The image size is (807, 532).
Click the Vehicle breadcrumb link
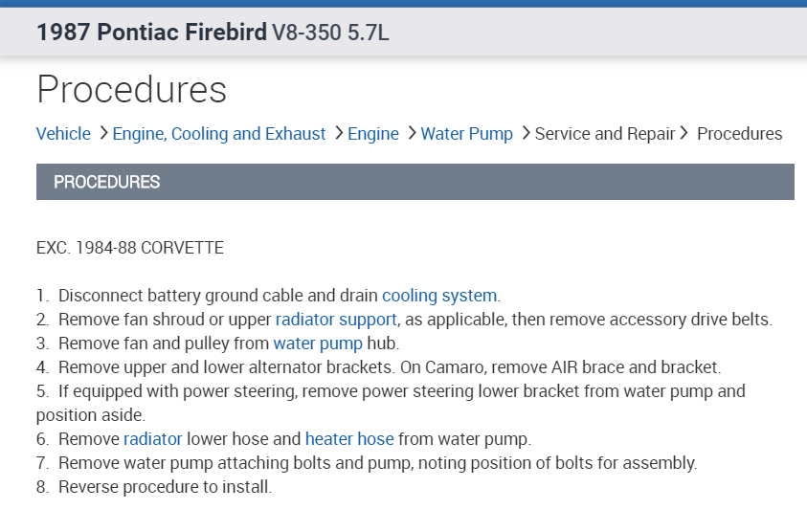[63, 134]
